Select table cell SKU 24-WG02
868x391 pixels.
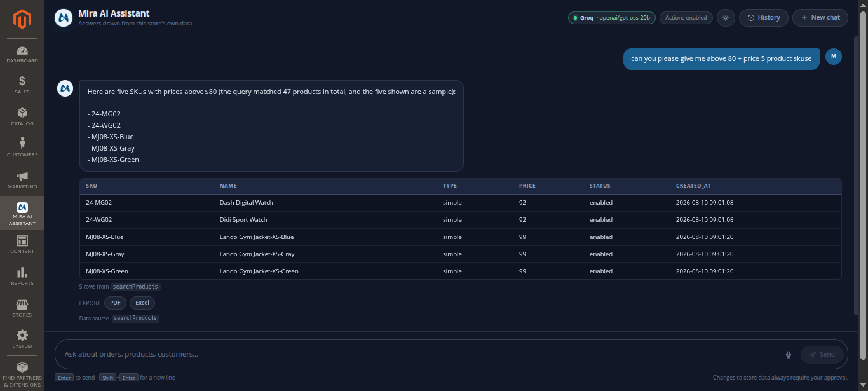coord(98,220)
